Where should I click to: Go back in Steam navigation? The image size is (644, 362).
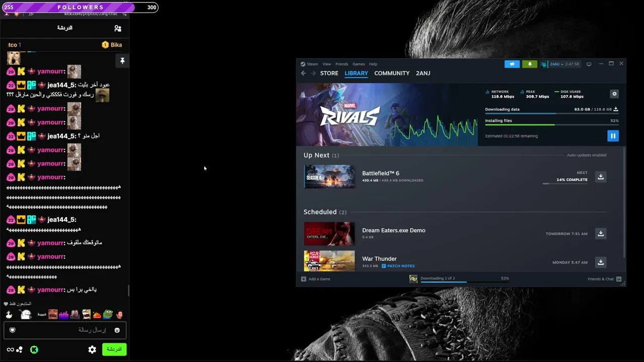coord(303,73)
